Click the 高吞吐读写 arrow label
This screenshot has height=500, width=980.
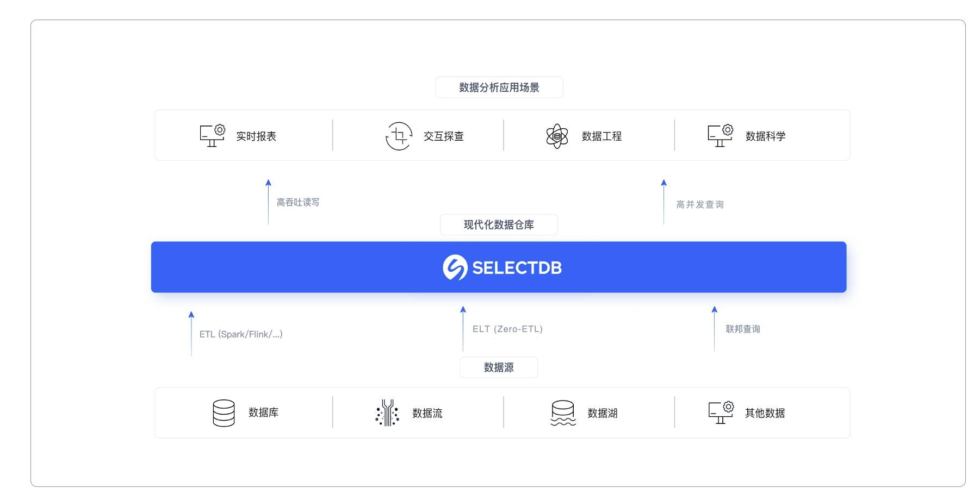tap(298, 202)
